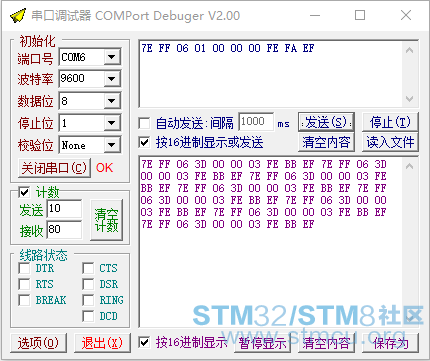
Task: Click the bottom 清空内容 button beside 暂停显示
Action: [x=326, y=343]
